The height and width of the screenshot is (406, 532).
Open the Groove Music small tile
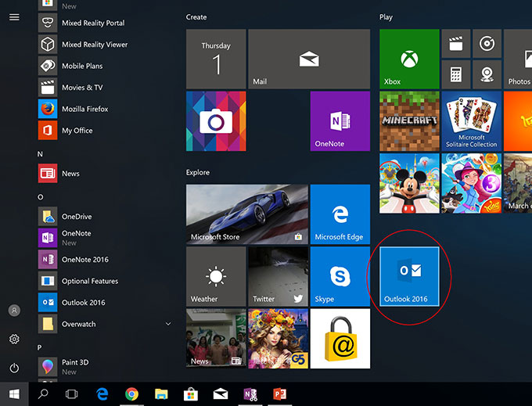pyautogui.click(x=487, y=43)
